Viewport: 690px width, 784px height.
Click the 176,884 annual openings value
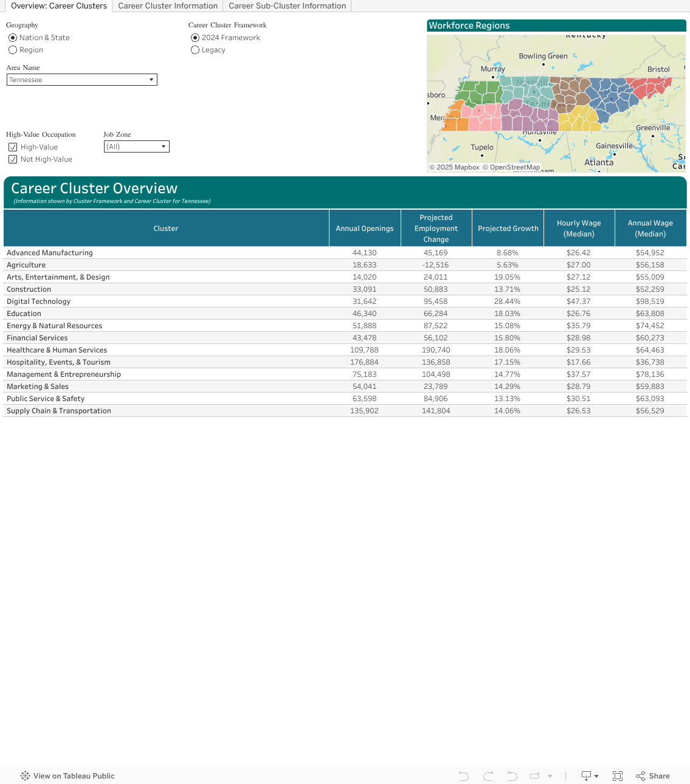pyautogui.click(x=364, y=362)
